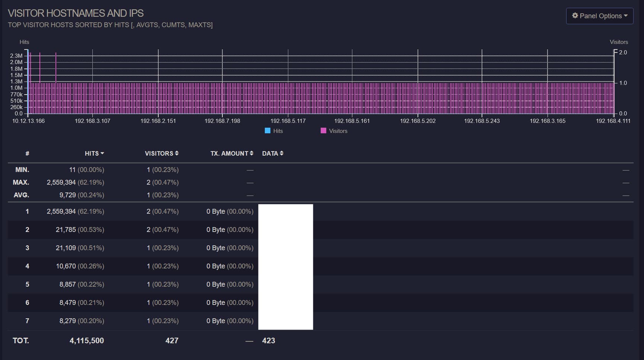The height and width of the screenshot is (360, 644).
Task: Click the sort arrows next to VISITORS
Action: point(177,153)
